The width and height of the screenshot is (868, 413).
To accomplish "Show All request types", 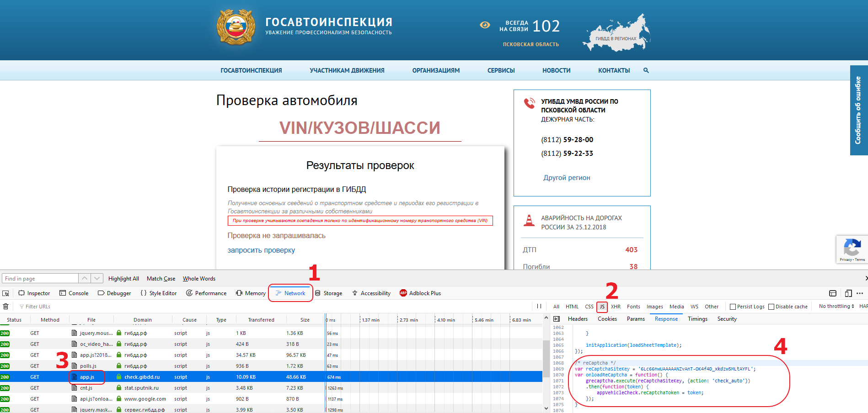I will (x=556, y=307).
